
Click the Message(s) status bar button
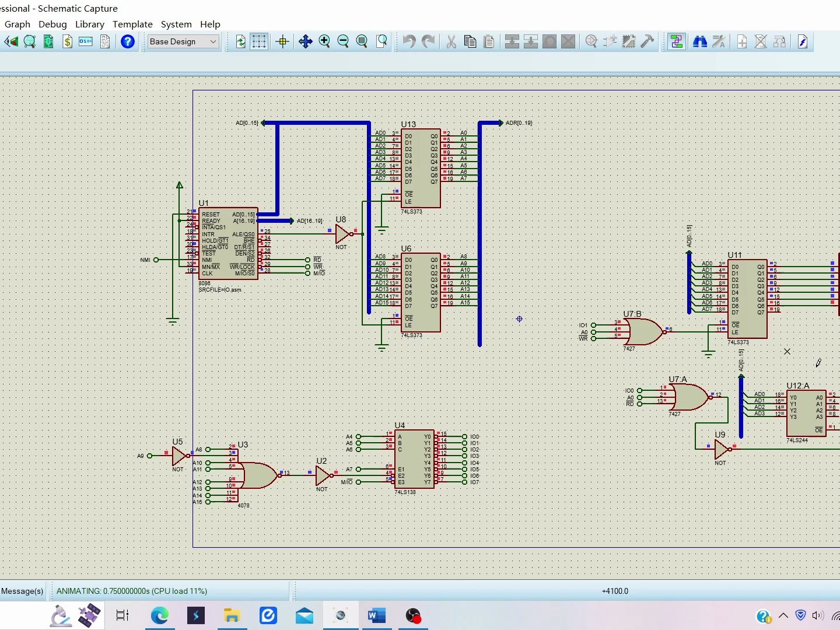[x=22, y=591]
